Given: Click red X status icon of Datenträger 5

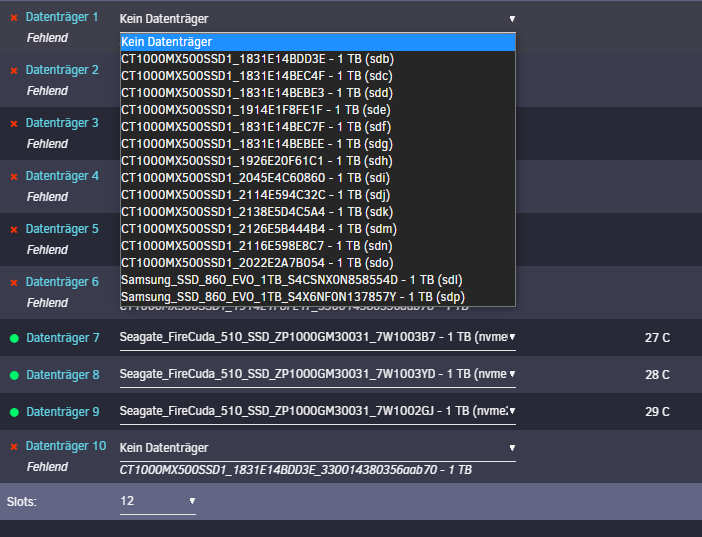Looking at the screenshot, I should [14, 230].
